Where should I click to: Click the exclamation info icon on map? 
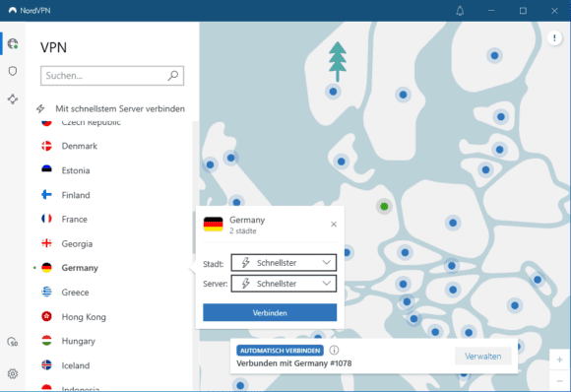click(554, 37)
